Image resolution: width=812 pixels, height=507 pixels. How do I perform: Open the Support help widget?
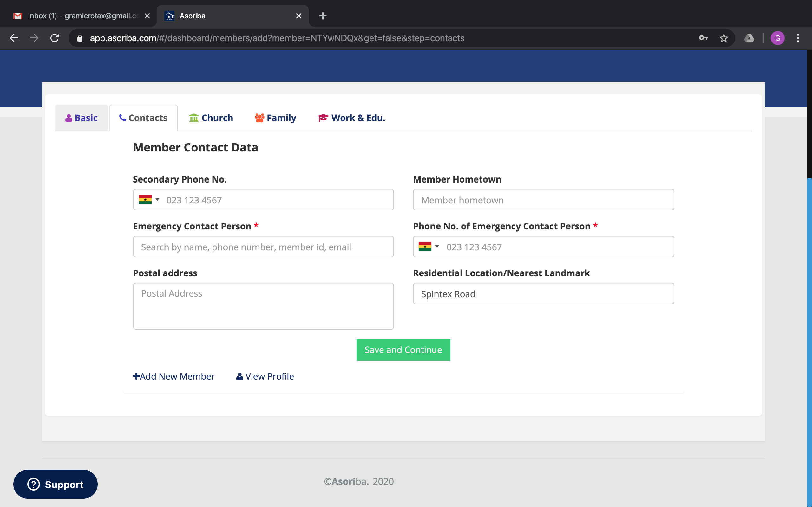pos(55,484)
